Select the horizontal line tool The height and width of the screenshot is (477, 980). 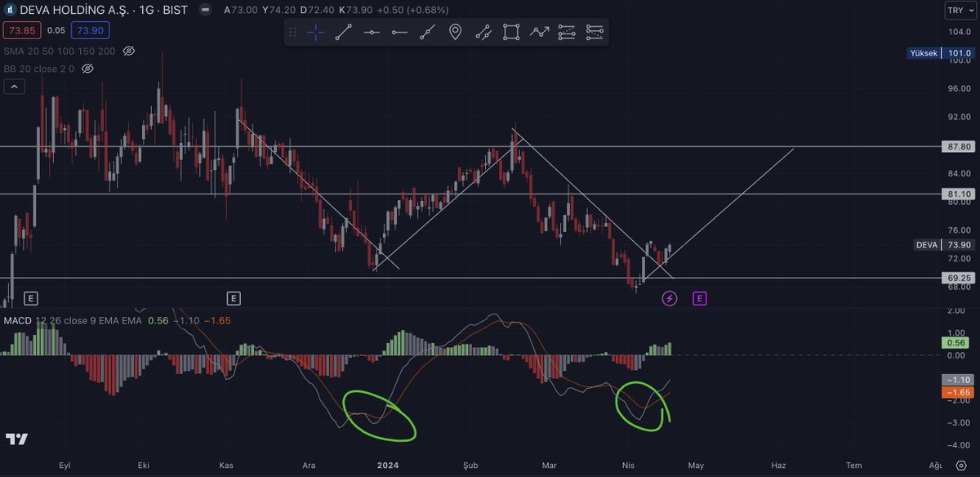[372, 33]
